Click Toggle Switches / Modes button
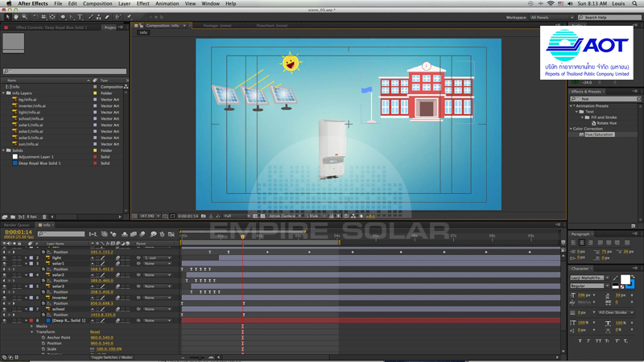Viewport: 644px width, 362px height. [111, 357]
